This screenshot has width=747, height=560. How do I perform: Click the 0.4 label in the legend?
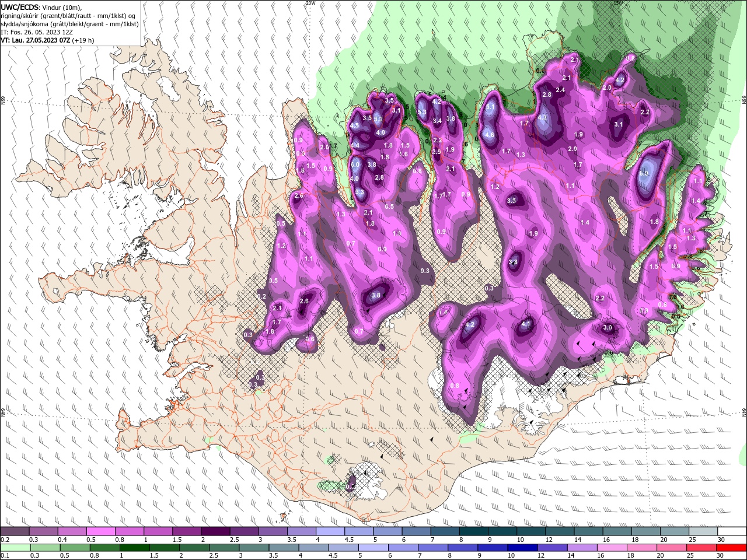point(62,539)
